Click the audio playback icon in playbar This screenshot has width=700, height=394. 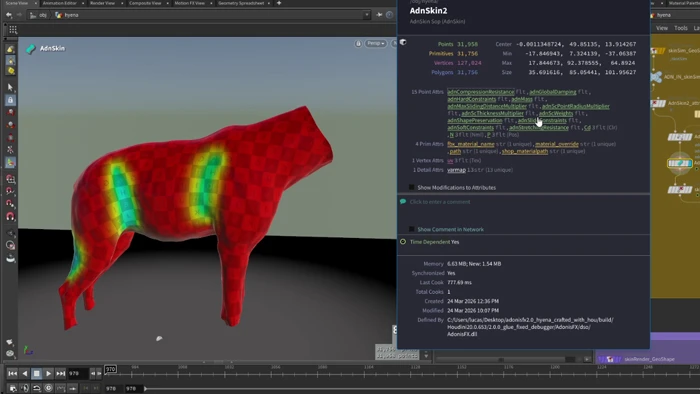(25, 388)
